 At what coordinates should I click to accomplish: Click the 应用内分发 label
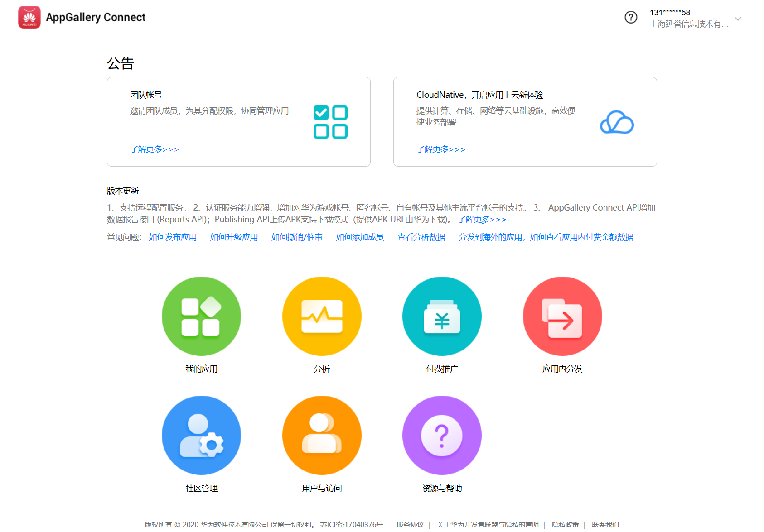(562, 369)
